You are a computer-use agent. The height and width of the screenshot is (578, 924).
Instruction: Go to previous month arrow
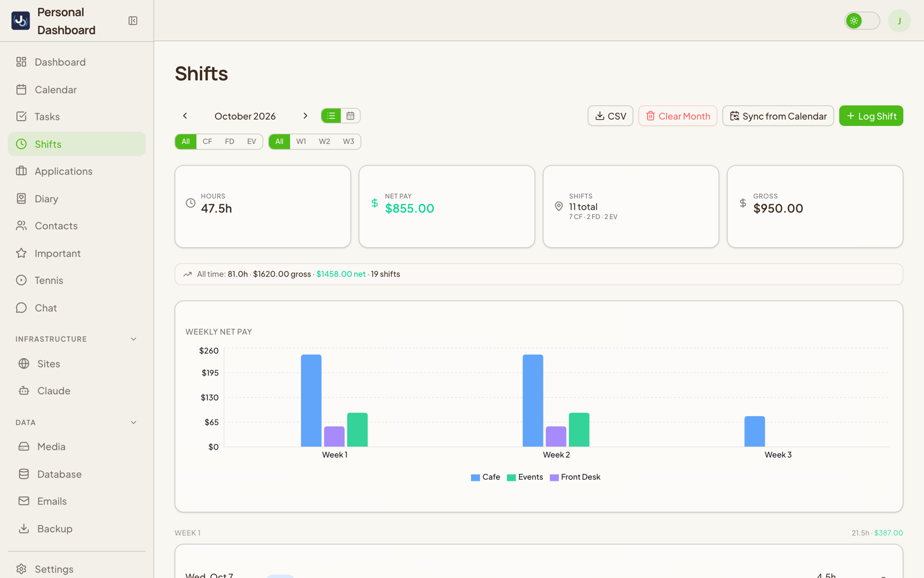[x=185, y=116]
